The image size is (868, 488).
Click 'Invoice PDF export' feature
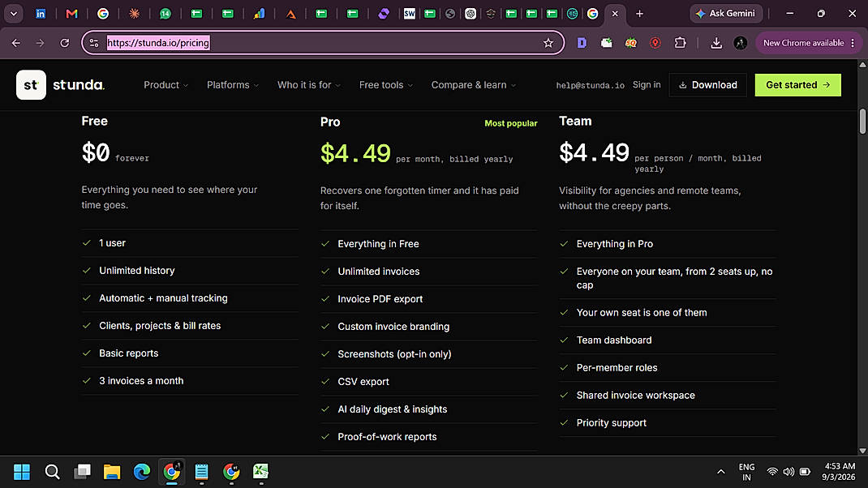coord(428,299)
